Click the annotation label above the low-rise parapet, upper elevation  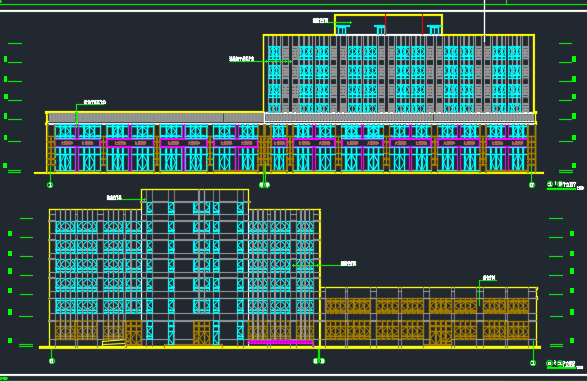point(95,102)
